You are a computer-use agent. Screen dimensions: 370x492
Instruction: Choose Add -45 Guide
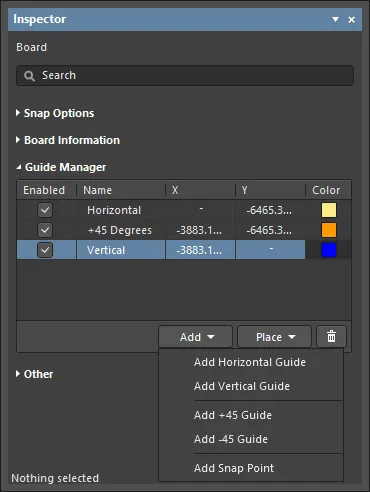click(231, 439)
